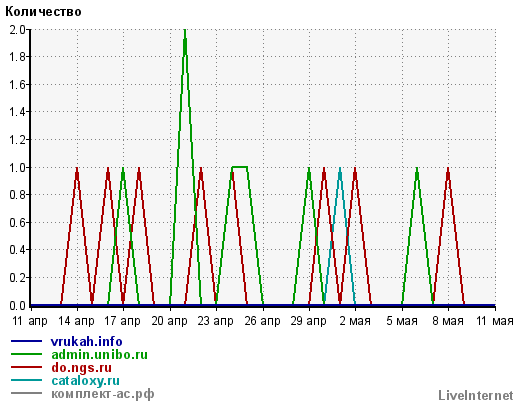This screenshot has height=405, width=520.
Task: Click the teal cataloxy.ru legend line swatch
Action: tap(26, 380)
